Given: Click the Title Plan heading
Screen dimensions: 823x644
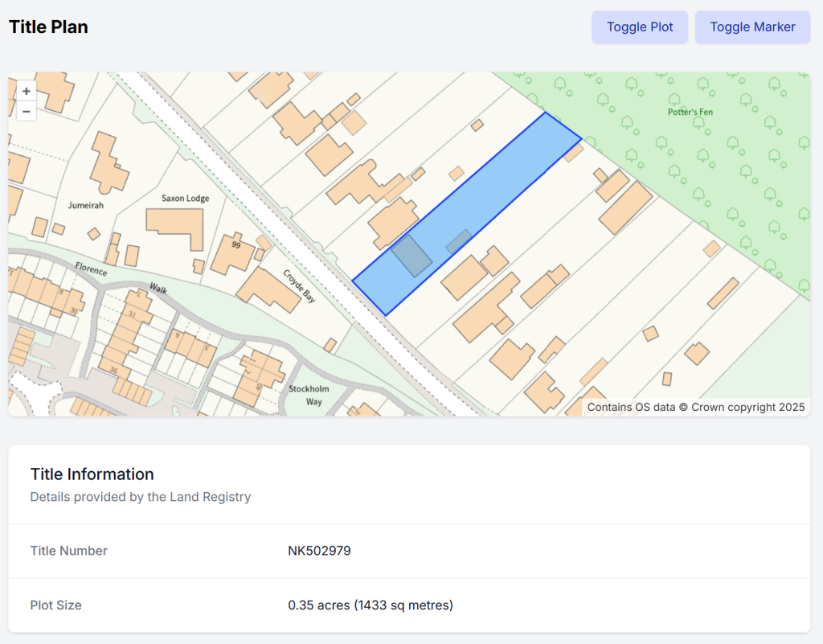Looking at the screenshot, I should pyautogui.click(x=48, y=27).
